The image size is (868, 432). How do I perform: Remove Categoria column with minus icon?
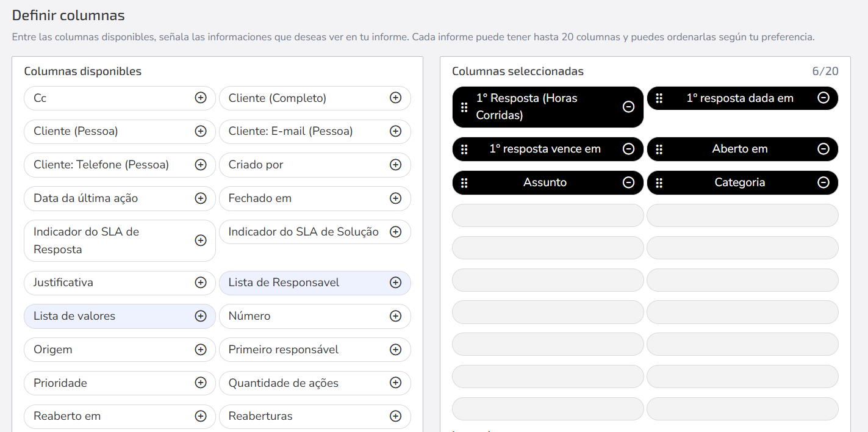coord(823,182)
